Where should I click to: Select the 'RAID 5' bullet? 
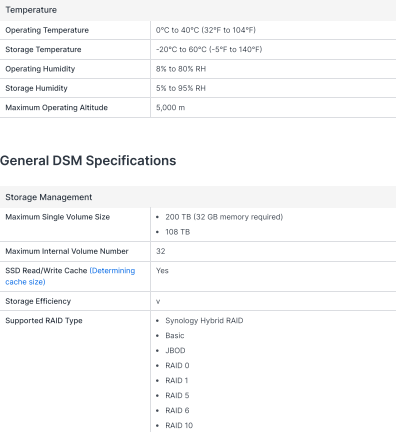pyautogui.click(x=177, y=395)
